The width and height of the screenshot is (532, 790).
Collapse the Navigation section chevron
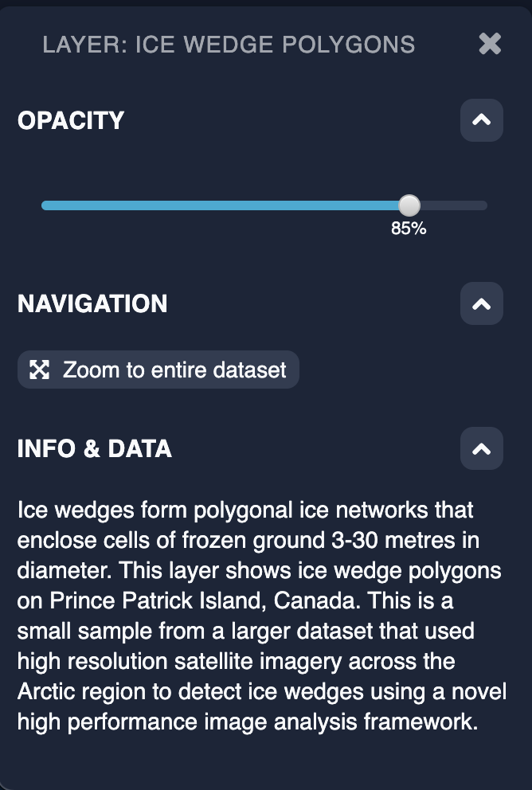[481, 303]
